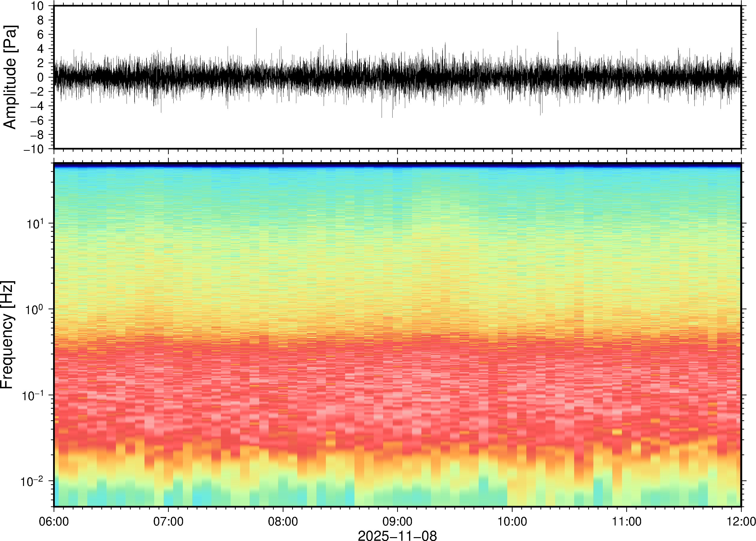Click the Amplitude [Pa] axis title
Viewport: 756px width, 541px height.
(x=10, y=77)
